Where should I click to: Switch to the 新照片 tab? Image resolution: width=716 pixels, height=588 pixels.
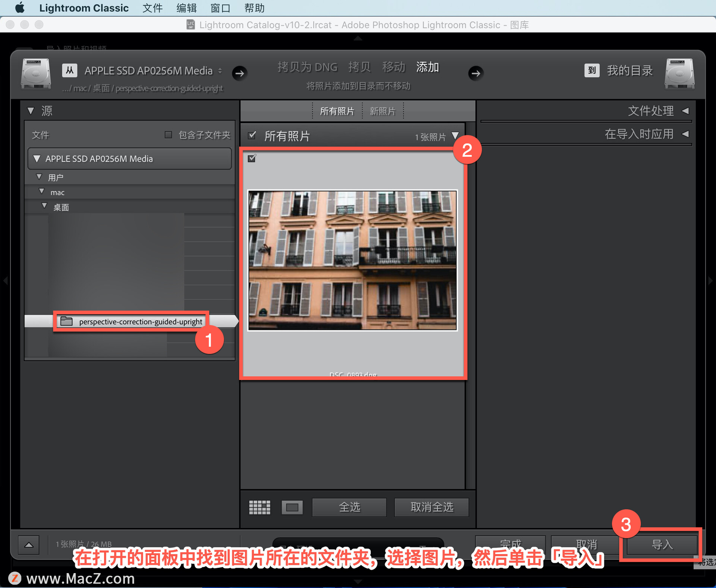pyautogui.click(x=382, y=111)
